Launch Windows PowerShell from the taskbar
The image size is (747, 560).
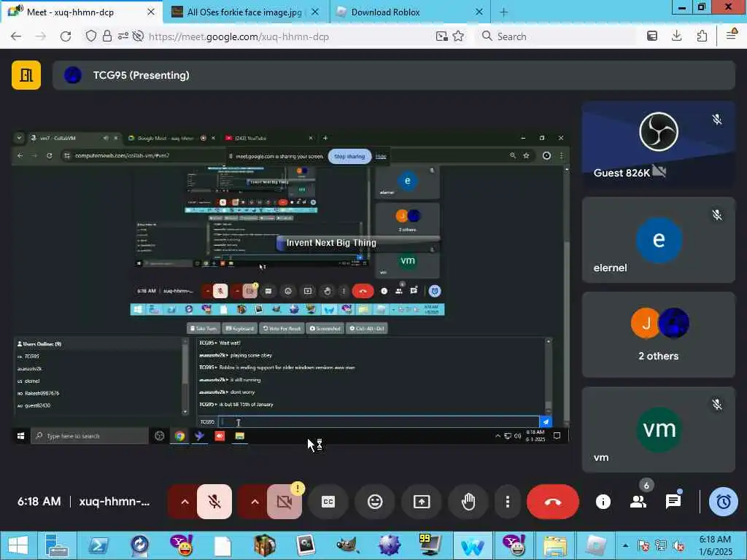point(98,545)
